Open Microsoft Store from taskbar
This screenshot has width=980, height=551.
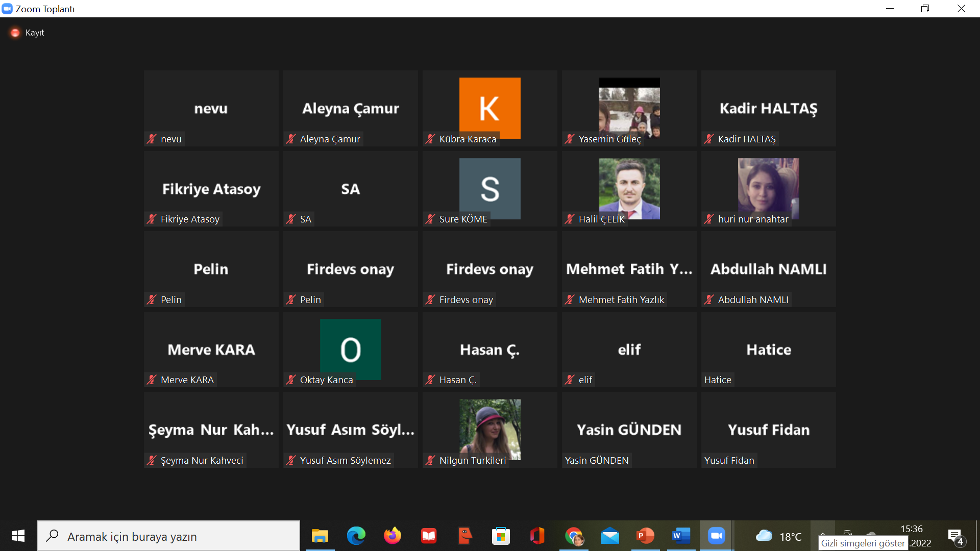point(501,536)
